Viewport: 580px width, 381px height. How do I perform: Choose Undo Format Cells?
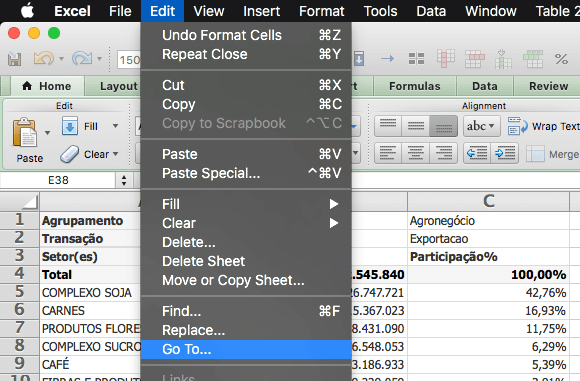(x=246, y=35)
